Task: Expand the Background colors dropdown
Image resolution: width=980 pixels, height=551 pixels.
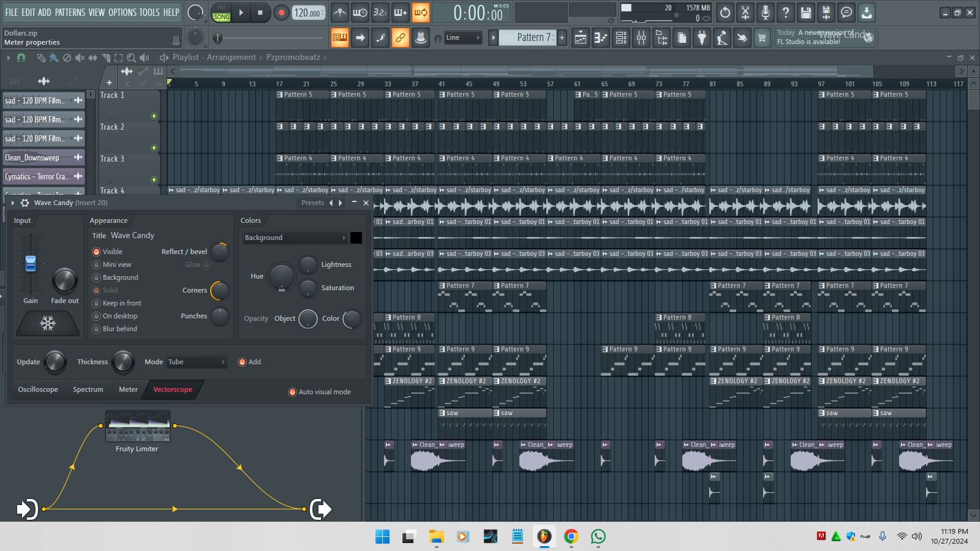Action: pyautogui.click(x=295, y=238)
